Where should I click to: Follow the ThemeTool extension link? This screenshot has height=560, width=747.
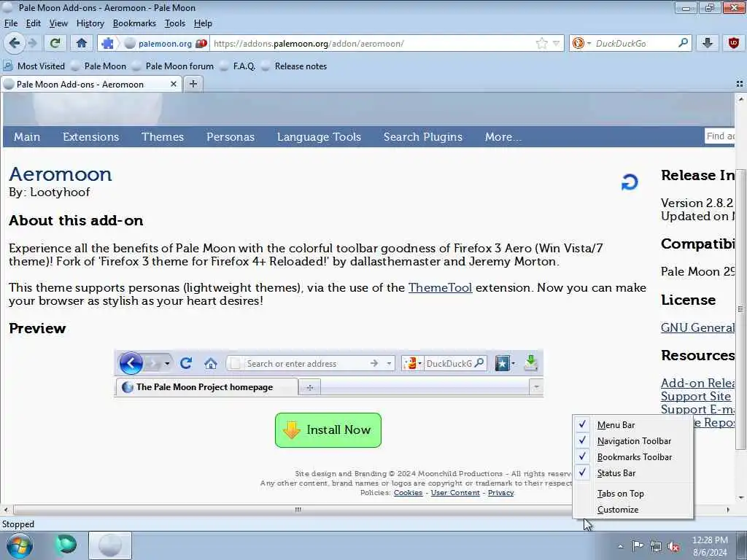point(440,287)
